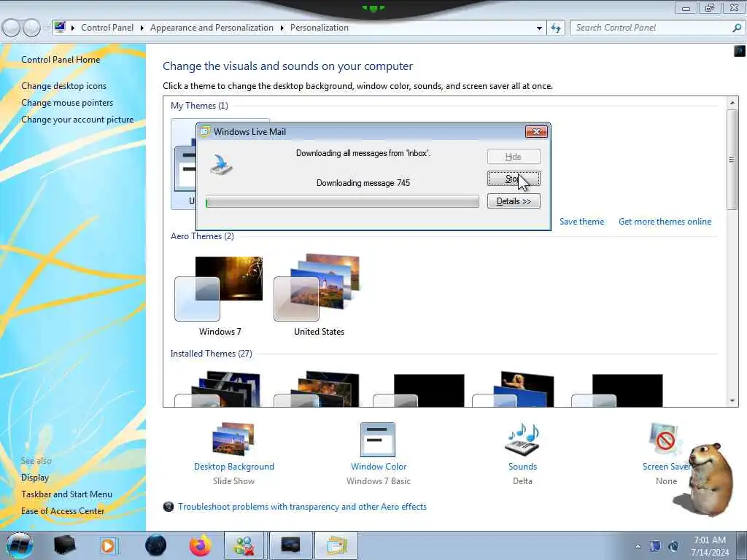This screenshot has width=747, height=560.
Task: Open Taskbar and Start Menu link
Action: click(66, 494)
